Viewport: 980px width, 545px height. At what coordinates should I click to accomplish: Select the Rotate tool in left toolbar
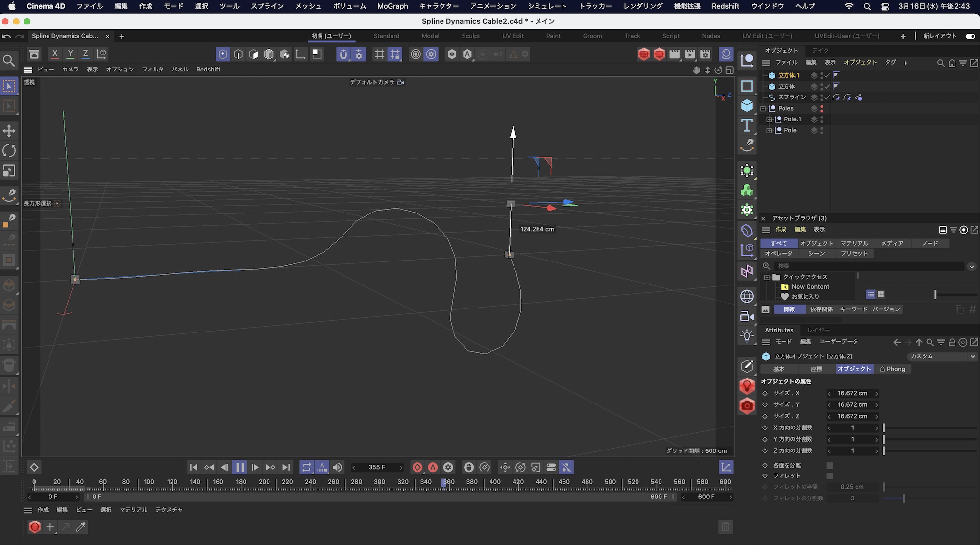9,151
